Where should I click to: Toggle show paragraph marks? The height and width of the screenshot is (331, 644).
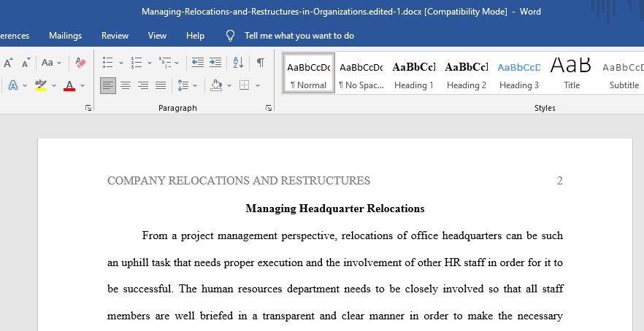[261, 63]
